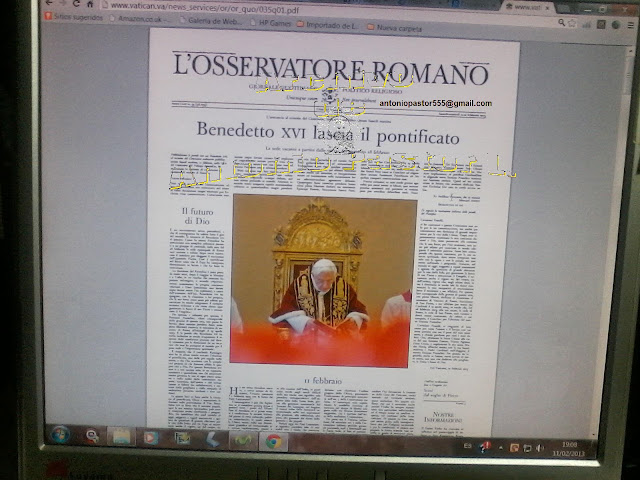Open the green Movistar taskbar app
The image size is (640, 480).
243,441
